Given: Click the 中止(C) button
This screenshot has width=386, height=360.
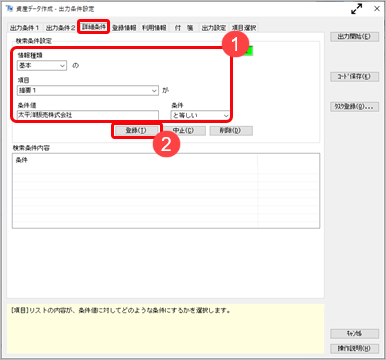Looking at the screenshot, I should click(183, 130).
